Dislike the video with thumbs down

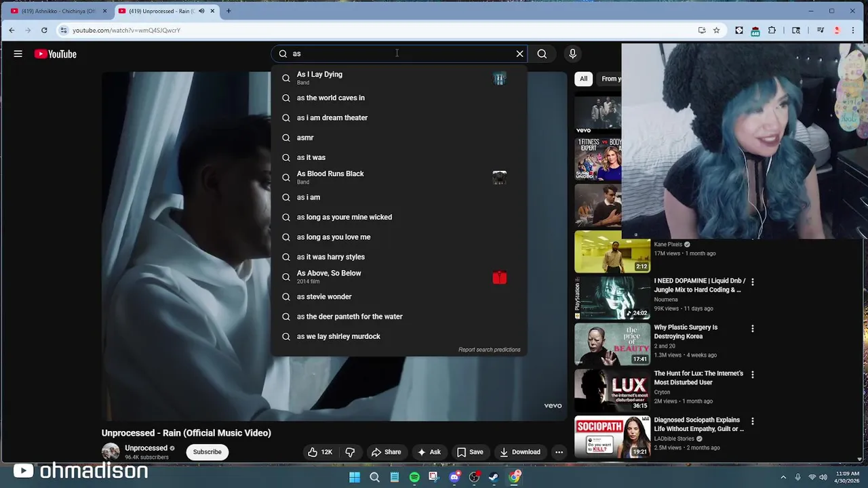click(x=350, y=452)
